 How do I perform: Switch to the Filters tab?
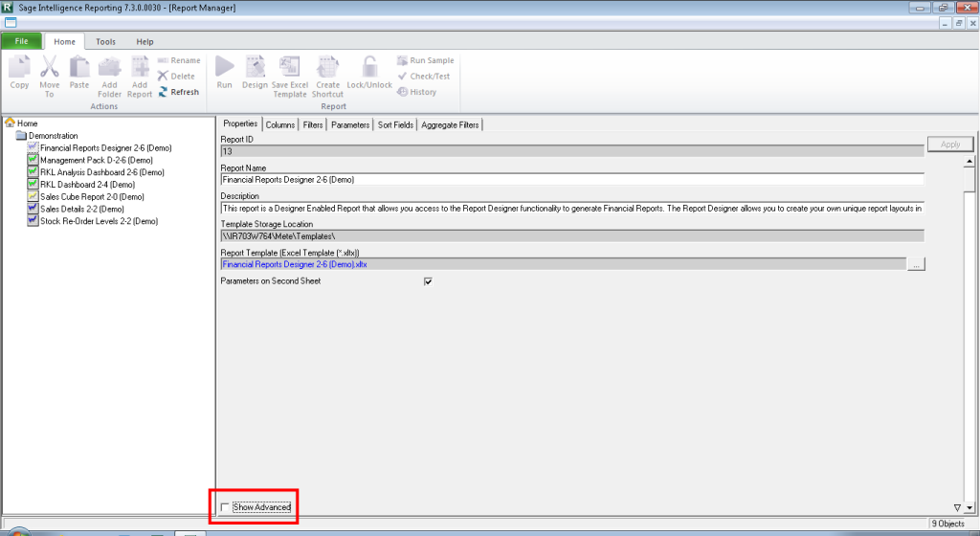[313, 125]
